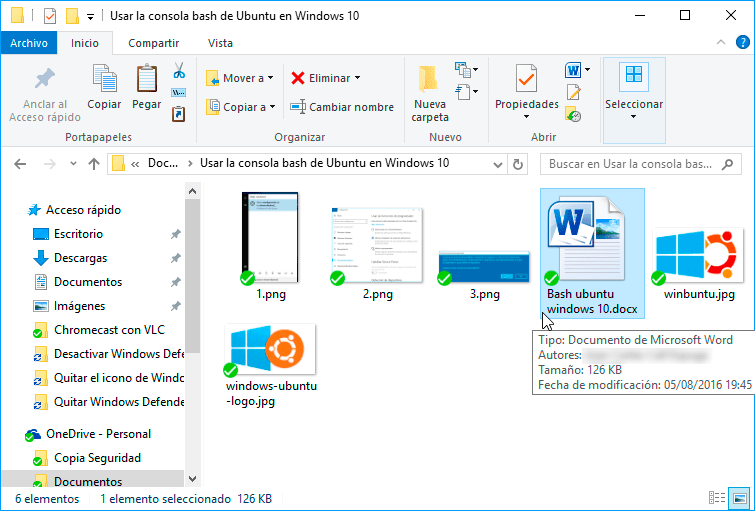Switch to the Compartir tab
The height and width of the screenshot is (511, 755).
(154, 43)
